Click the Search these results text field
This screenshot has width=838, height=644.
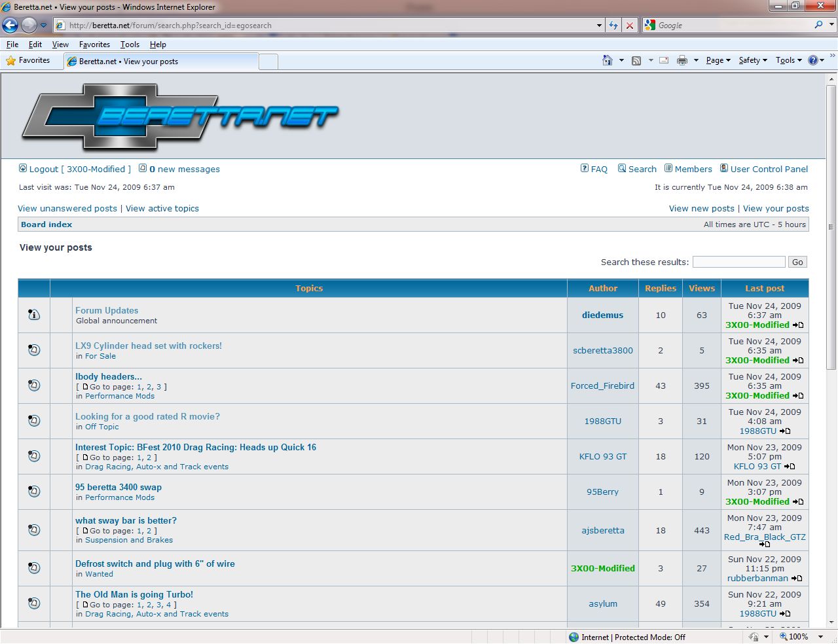pyautogui.click(x=738, y=262)
